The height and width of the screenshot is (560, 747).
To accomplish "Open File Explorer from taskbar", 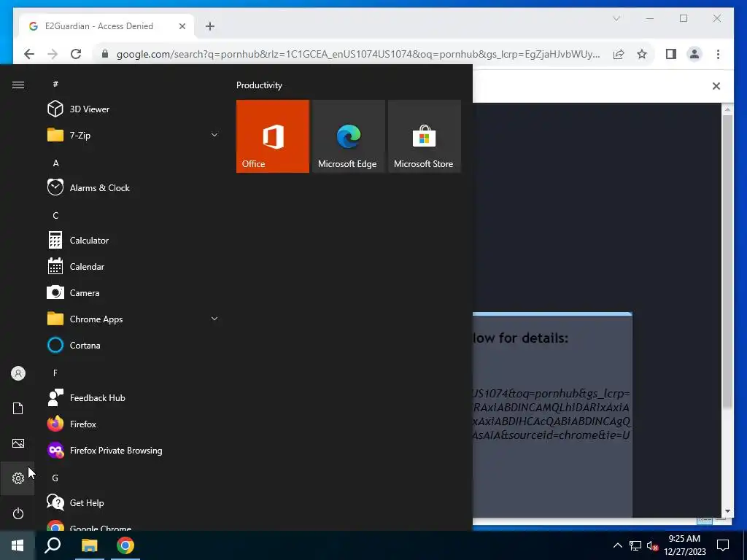I will click(x=89, y=545).
